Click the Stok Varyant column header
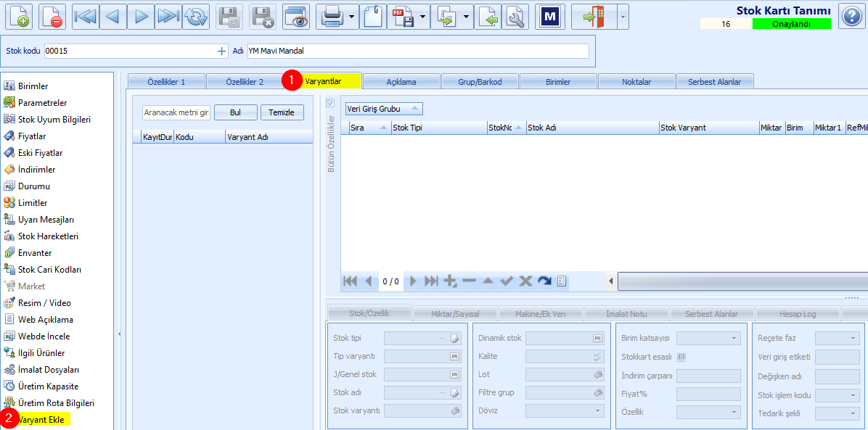The width and height of the screenshot is (868, 430). (x=709, y=128)
